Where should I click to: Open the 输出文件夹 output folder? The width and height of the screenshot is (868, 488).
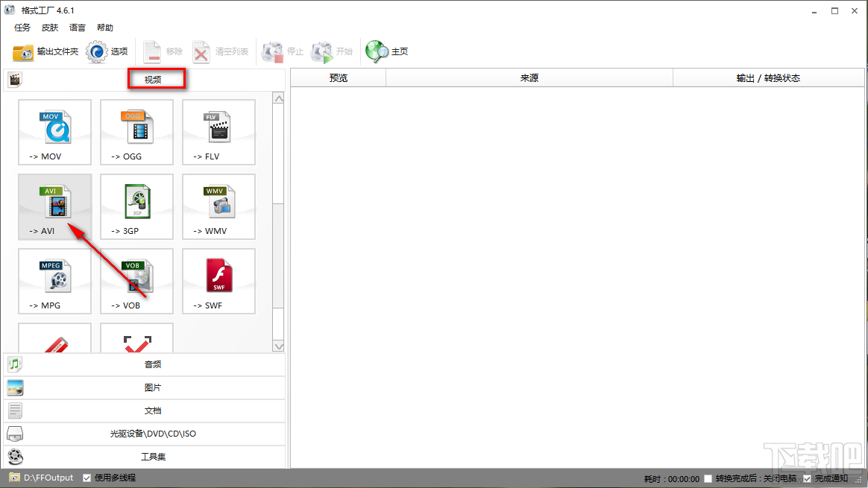(45, 52)
